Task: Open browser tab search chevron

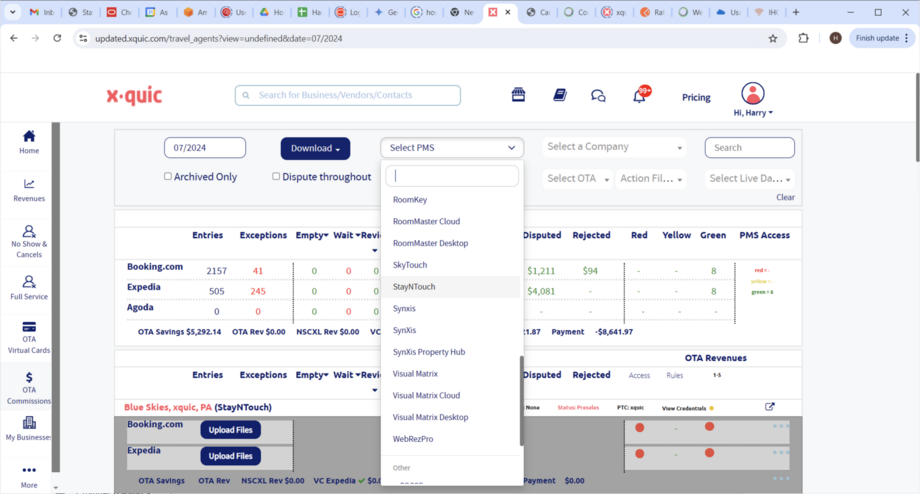Action: [12, 12]
